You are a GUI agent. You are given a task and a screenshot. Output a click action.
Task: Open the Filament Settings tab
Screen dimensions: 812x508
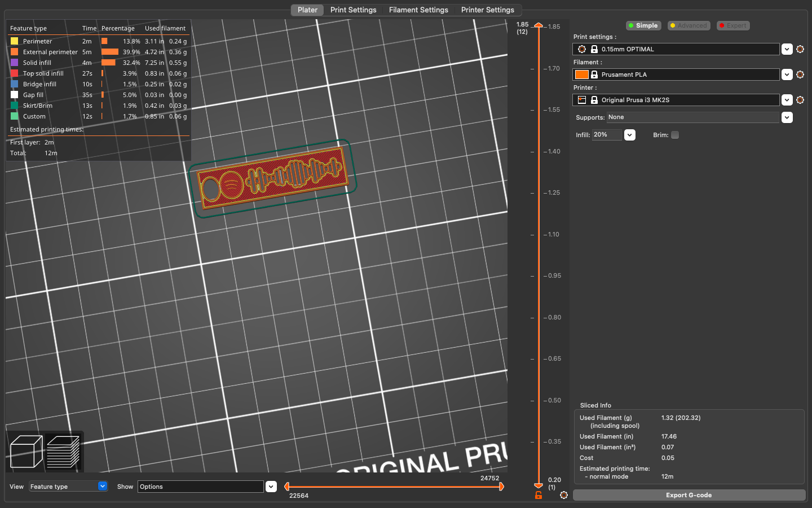[x=418, y=10]
